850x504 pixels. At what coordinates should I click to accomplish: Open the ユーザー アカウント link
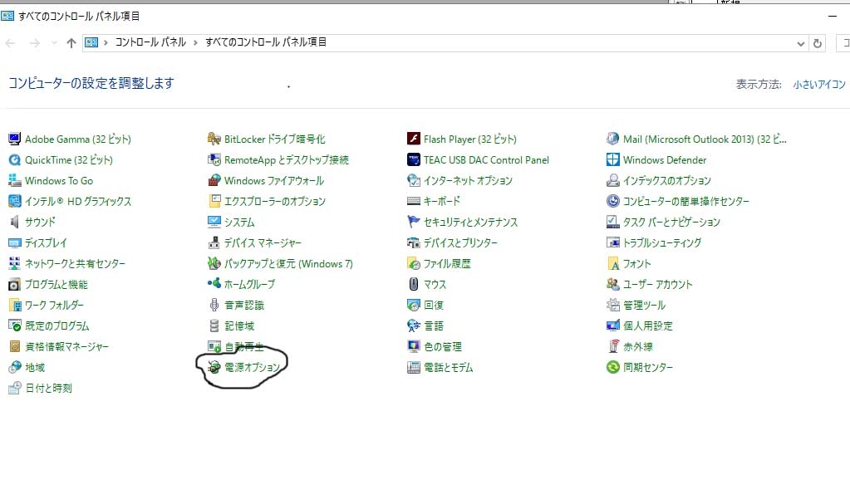point(657,284)
